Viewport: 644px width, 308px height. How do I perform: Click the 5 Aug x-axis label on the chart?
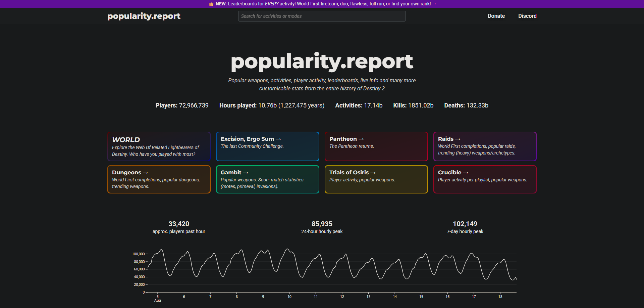158,299
